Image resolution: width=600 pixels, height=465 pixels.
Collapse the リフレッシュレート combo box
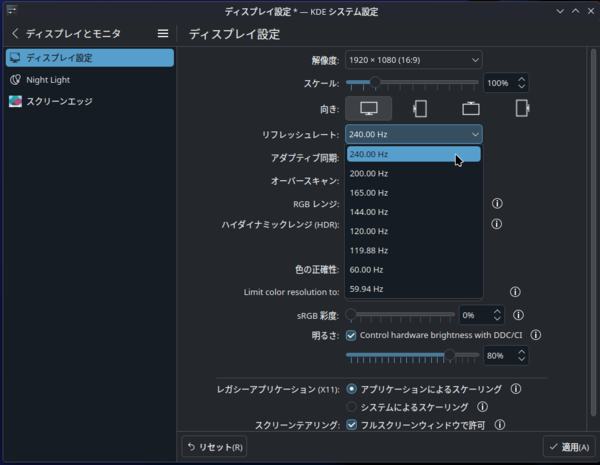point(414,134)
